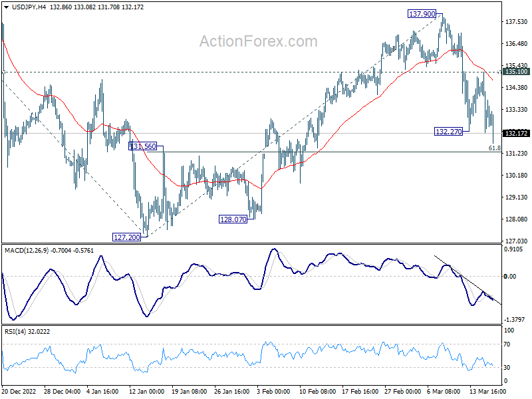Open the USDJPY chart dropdown triangle
The height and width of the screenshot is (399, 532).
6,7
